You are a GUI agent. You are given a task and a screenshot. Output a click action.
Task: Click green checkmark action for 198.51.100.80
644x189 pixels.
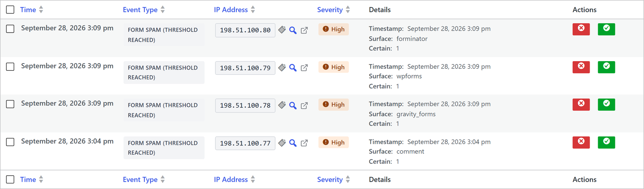607,29
